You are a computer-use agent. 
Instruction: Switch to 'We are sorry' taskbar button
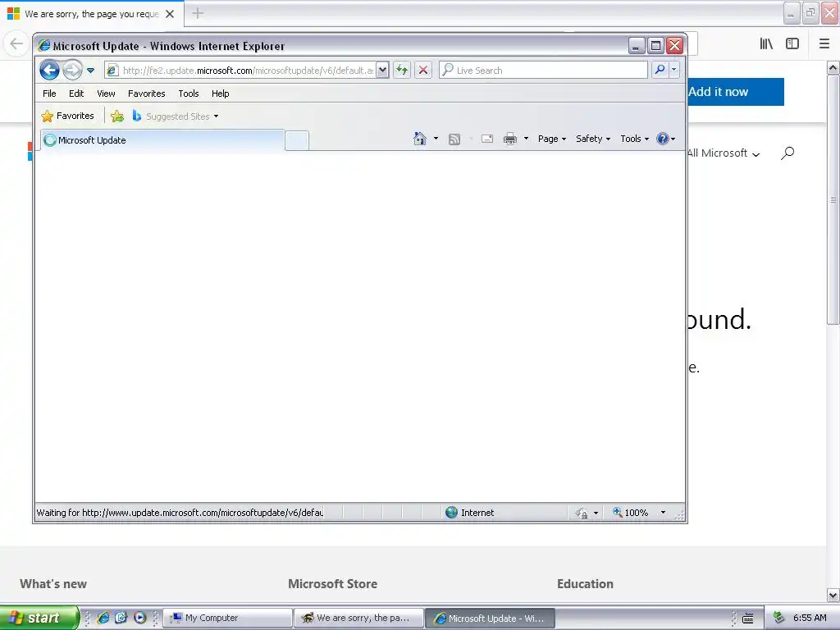pos(359,619)
